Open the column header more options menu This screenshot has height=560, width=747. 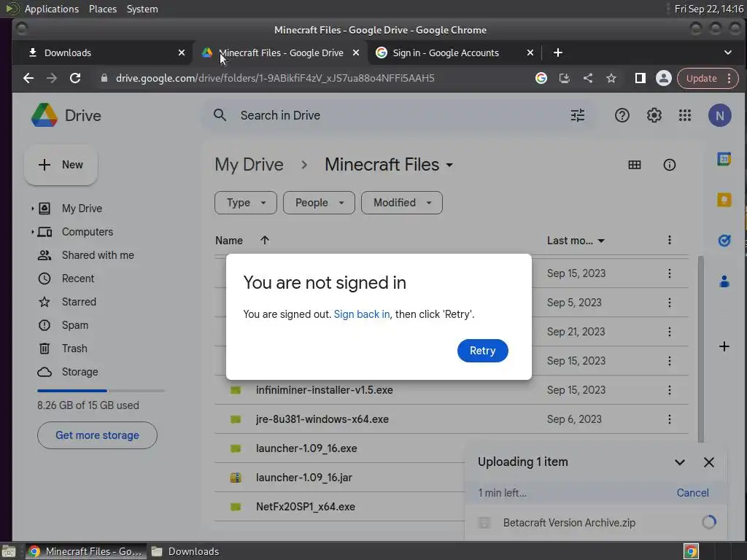(x=670, y=240)
